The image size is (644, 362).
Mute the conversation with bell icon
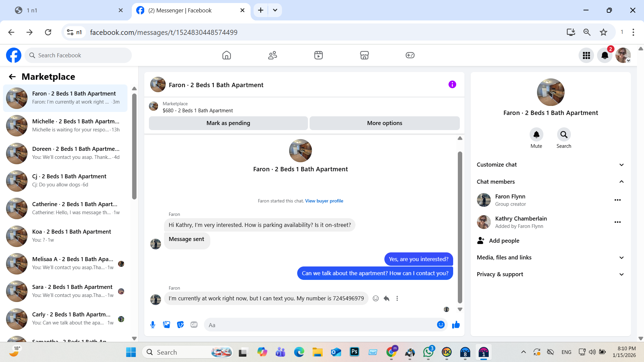tap(536, 135)
